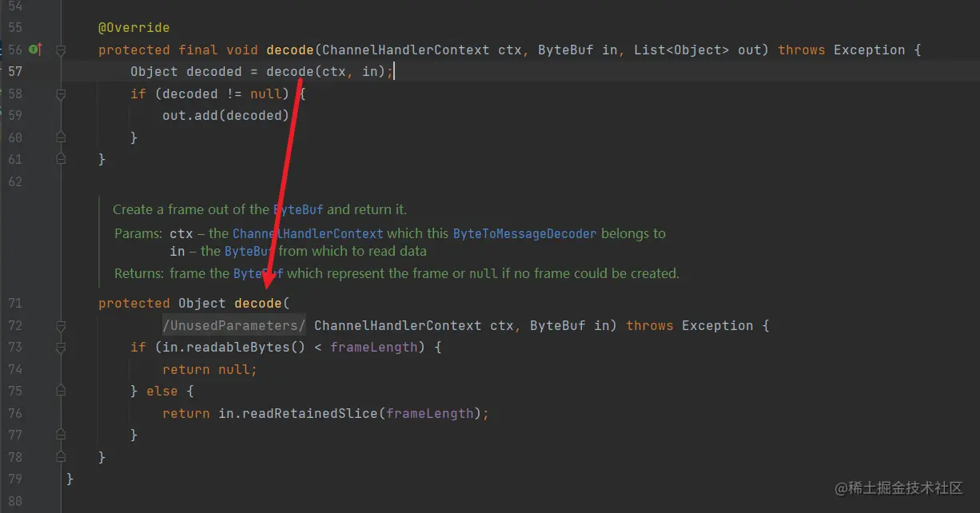Click the fold end marker at line 60
The image size is (980, 513).
point(61,137)
